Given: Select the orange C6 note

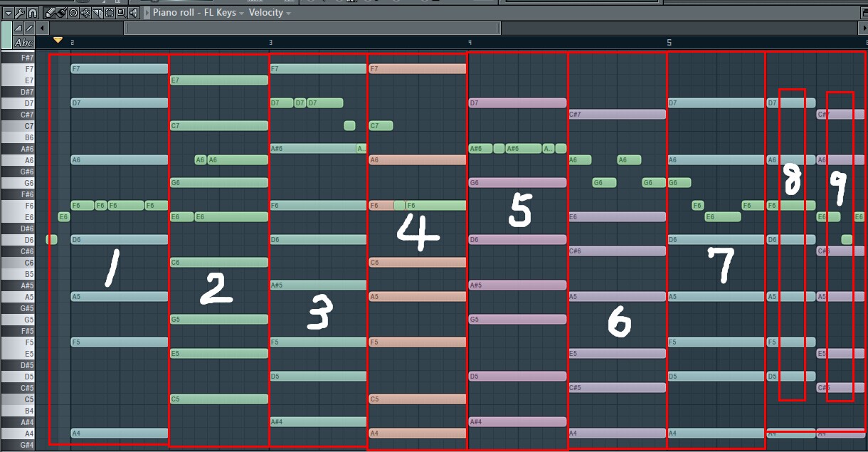Looking at the screenshot, I should pos(418,263).
